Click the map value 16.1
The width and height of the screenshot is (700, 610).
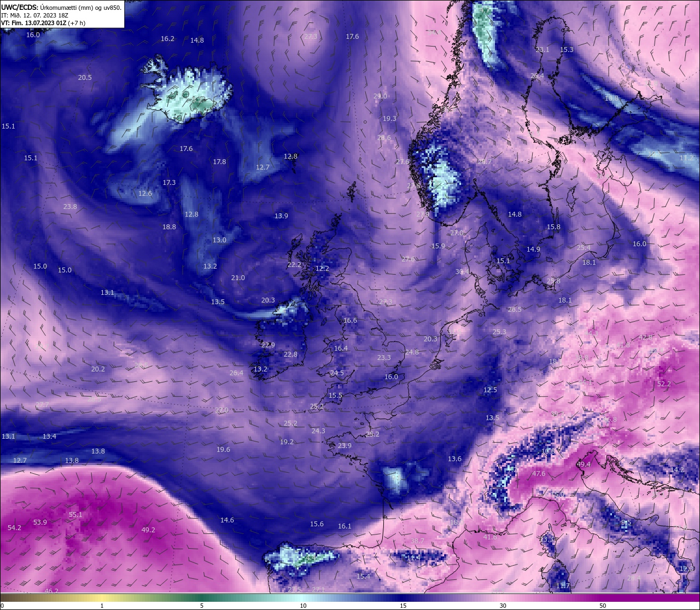pyautogui.click(x=345, y=526)
